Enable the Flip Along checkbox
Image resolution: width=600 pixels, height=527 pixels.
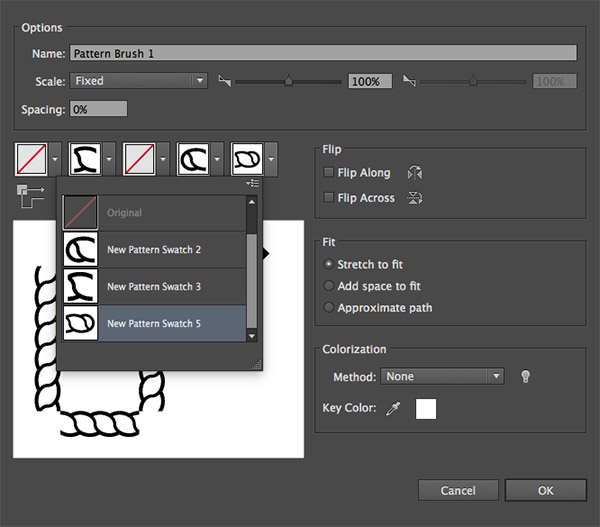pyautogui.click(x=329, y=173)
